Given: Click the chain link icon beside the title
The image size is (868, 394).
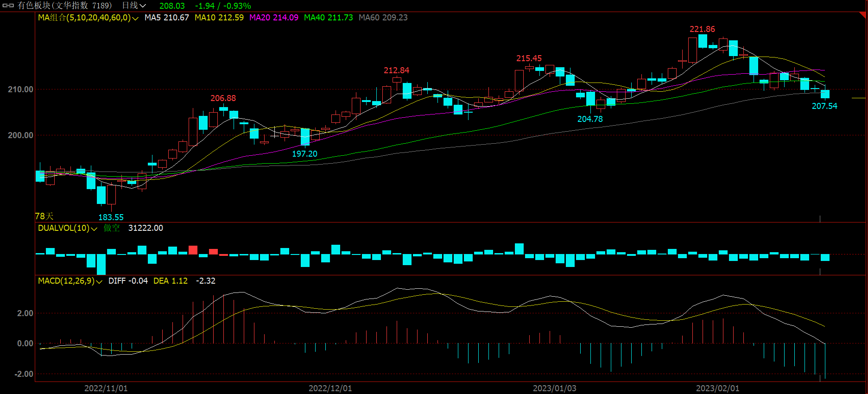Looking at the screenshot, I should click(x=8, y=6).
